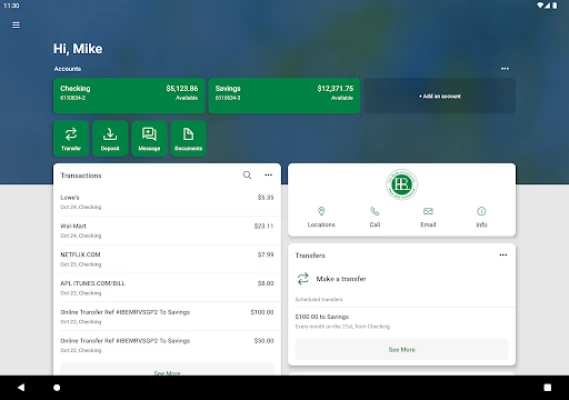Screen dimensions: 569x400
Task: Click Make a transfer link
Action: click(341, 279)
